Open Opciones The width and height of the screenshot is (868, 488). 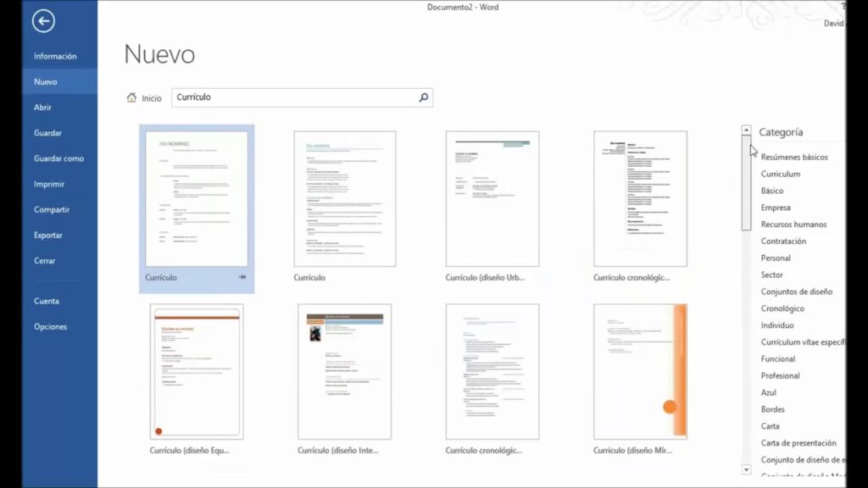click(x=51, y=326)
